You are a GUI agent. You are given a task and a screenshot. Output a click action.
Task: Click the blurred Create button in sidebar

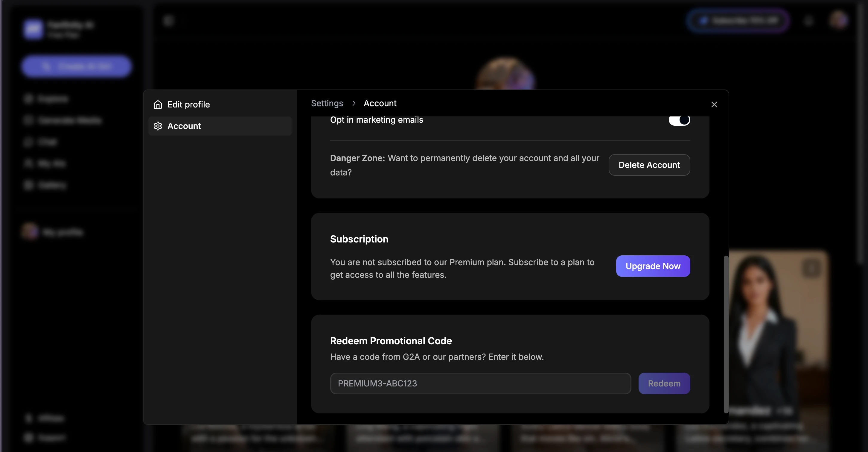[x=77, y=66]
